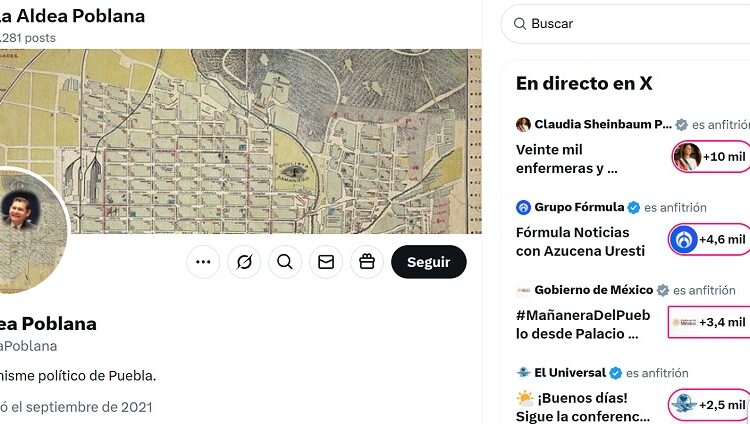Viewport: 750px width, 424px height.
Task: Click the 'En directo en X' heading
Action: 584,83
